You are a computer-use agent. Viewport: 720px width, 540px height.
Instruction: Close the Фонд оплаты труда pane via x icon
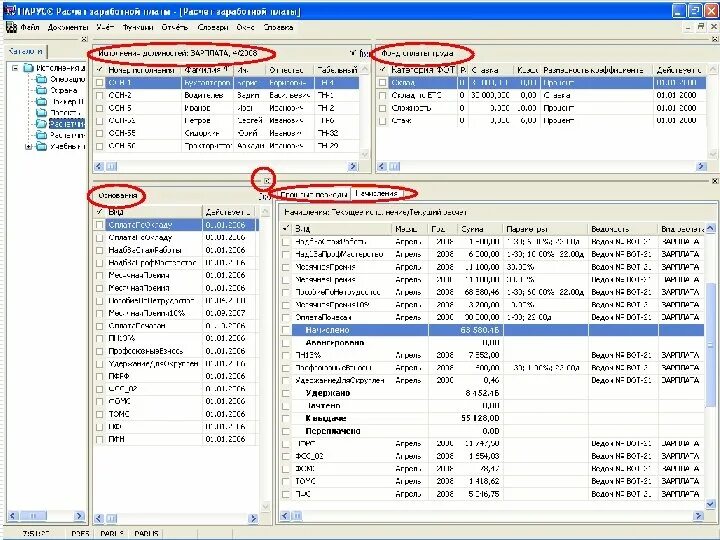click(714, 39)
